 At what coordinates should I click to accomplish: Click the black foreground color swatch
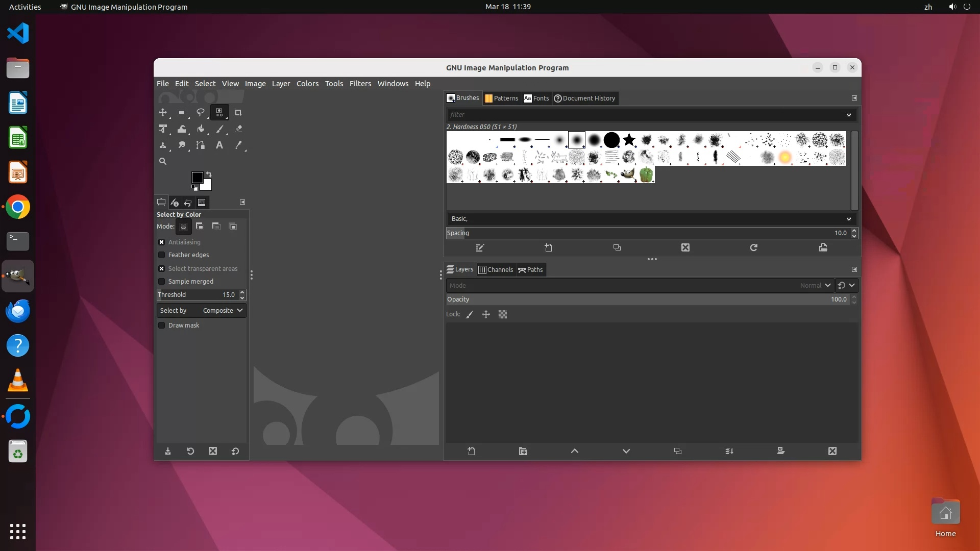tap(197, 177)
